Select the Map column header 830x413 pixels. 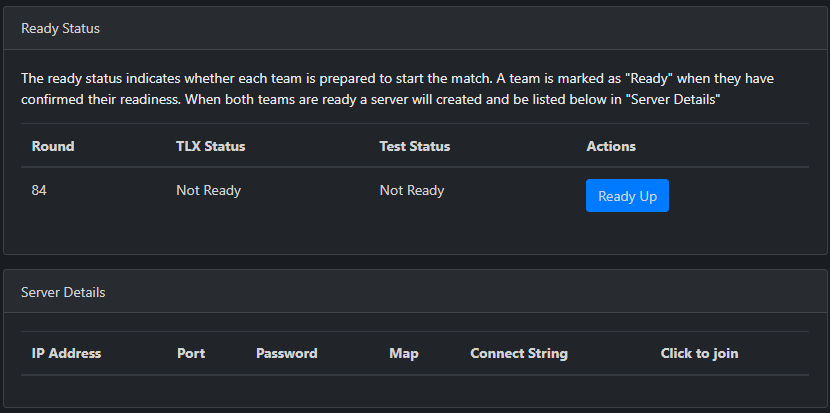[x=404, y=353]
